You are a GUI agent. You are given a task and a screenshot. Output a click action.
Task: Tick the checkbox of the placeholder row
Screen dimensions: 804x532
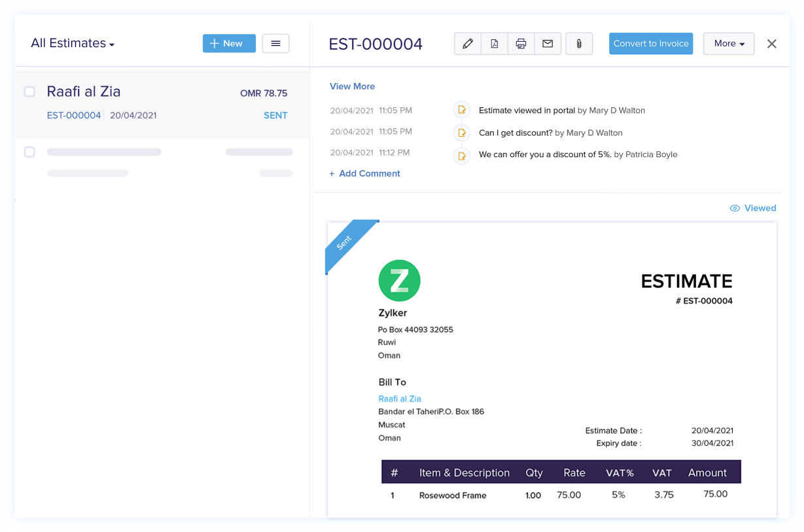tap(29, 152)
